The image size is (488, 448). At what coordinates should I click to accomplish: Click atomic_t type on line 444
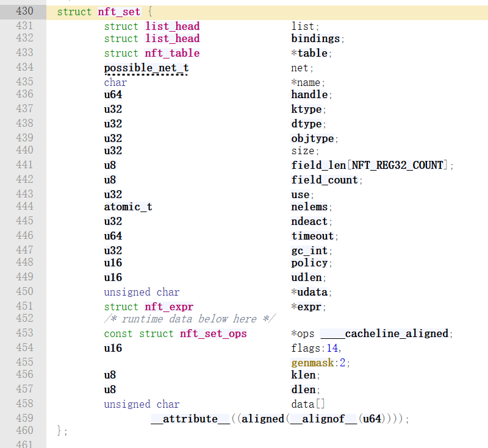[x=128, y=207]
